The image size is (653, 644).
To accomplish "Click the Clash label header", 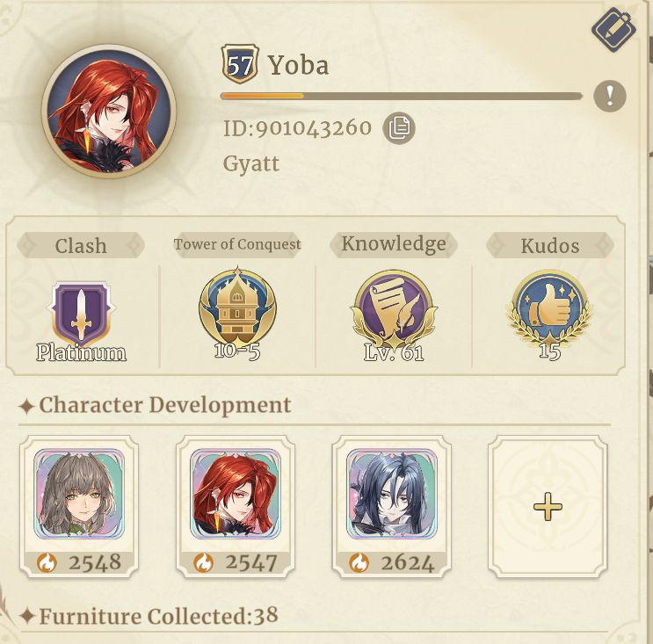I will click(81, 245).
